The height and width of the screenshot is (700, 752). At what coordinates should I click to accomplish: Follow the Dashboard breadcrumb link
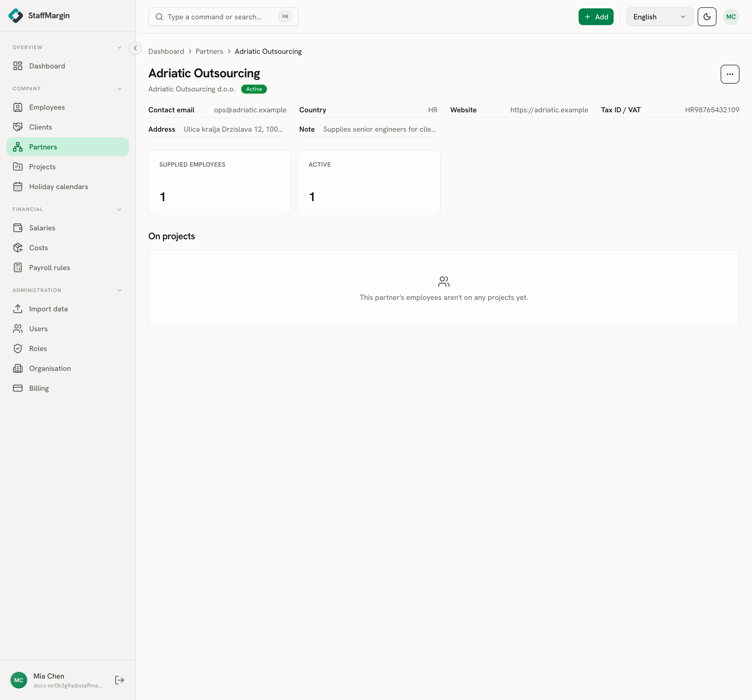(166, 51)
